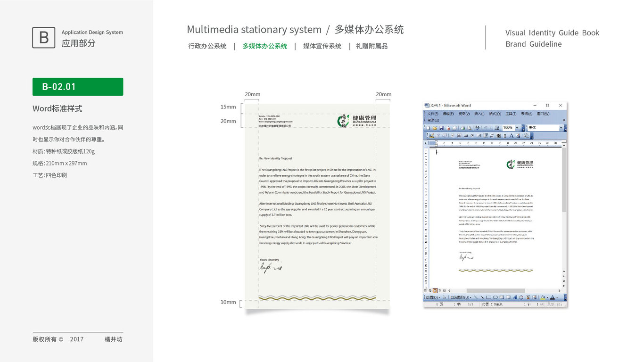Click the Undo arrow icon
The image size is (644, 362).
[x=486, y=128]
